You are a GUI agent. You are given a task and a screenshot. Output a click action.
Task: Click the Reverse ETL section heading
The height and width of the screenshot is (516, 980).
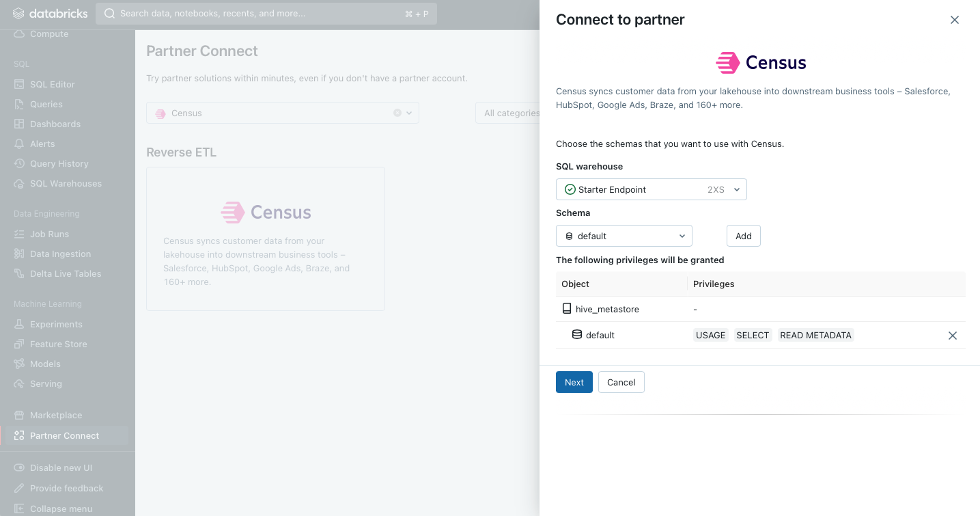[182, 152]
